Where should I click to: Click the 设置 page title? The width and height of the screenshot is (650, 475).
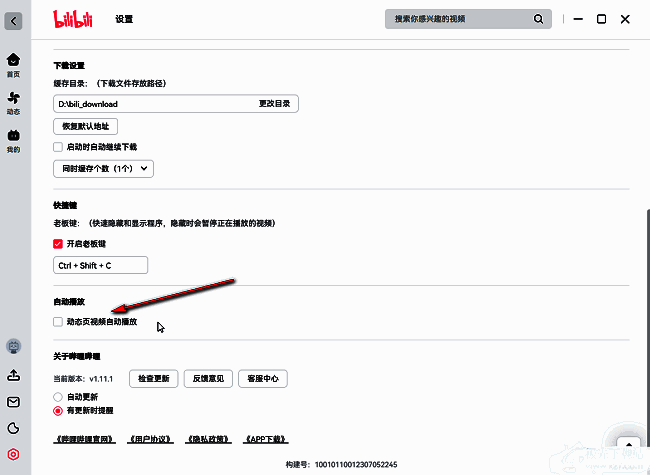click(x=124, y=19)
